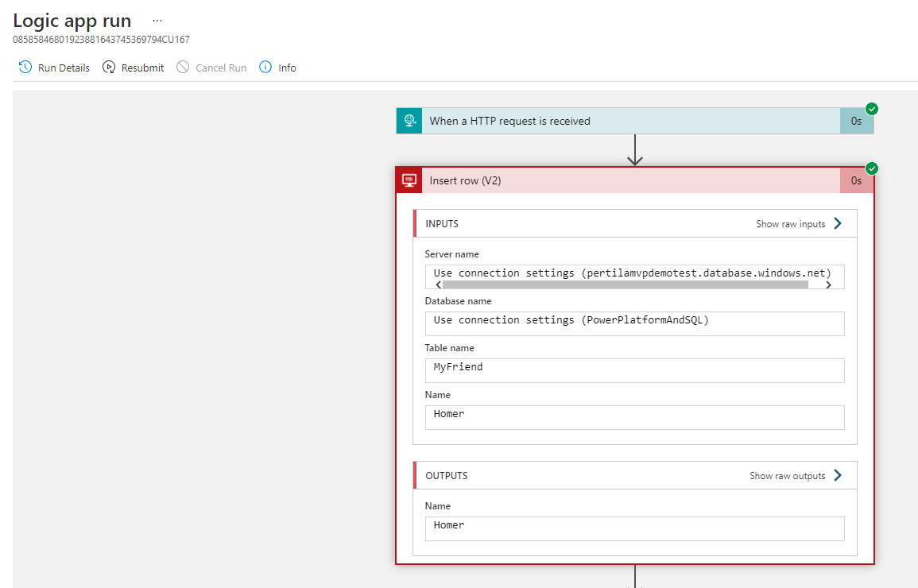Click the Server name horizontal scrollbar
918x588 pixels.
625,284
